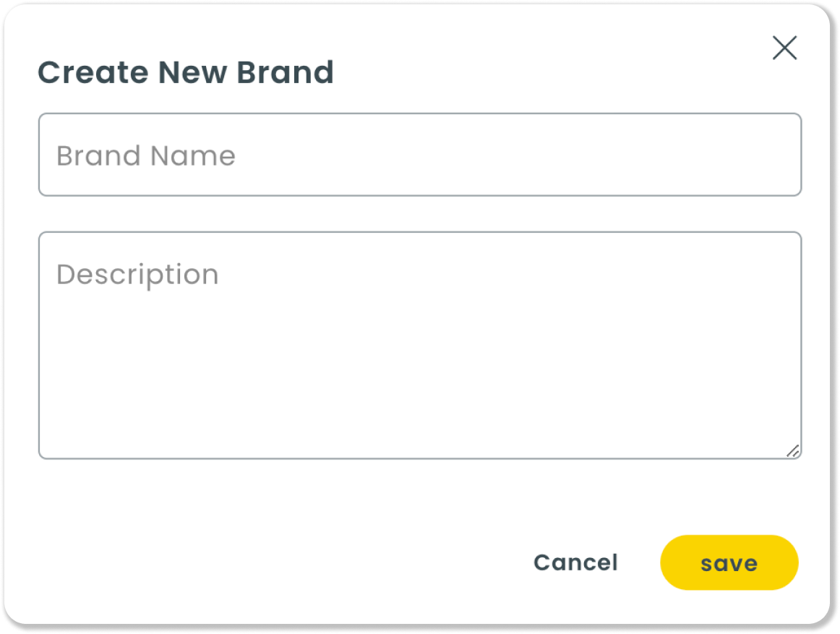The width and height of the screenshot is (840, 634).
Task: Discard changes with Cancel
Action: (576, 562)
